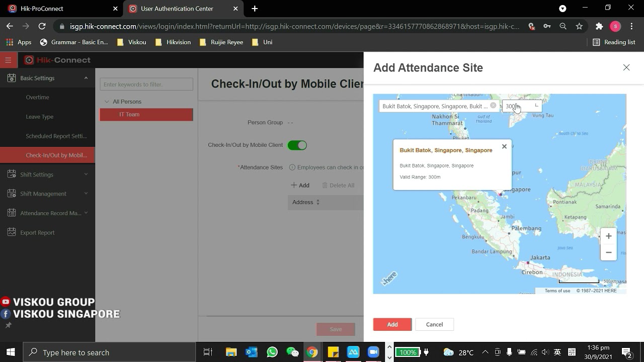The height and width of the screenshot is (362, 644).
Task: Open the Windows Start menu
Action: (11, 352)
